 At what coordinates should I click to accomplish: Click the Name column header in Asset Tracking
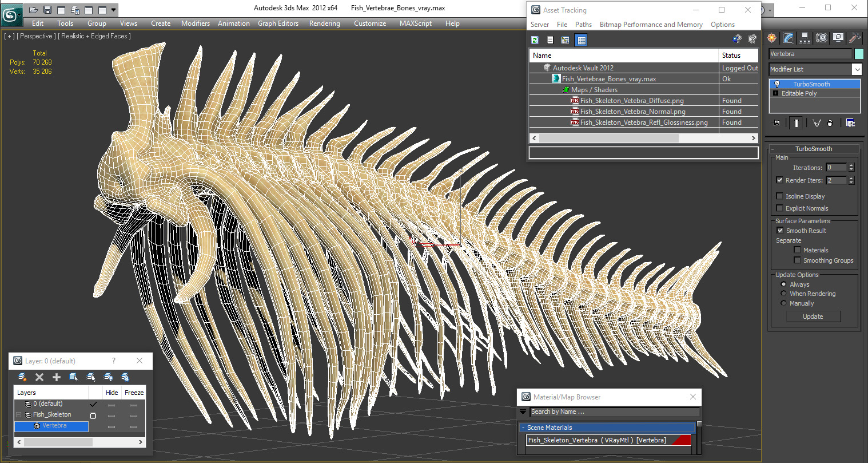pyautogui.click(x=624, y=56)
